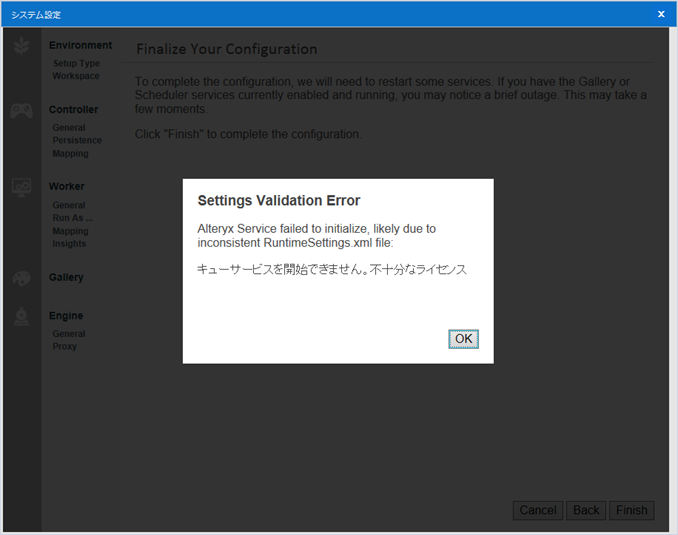The image size is (678, 535).
Task: Click the Settings Validation Error title text
Action: [278, 201]
